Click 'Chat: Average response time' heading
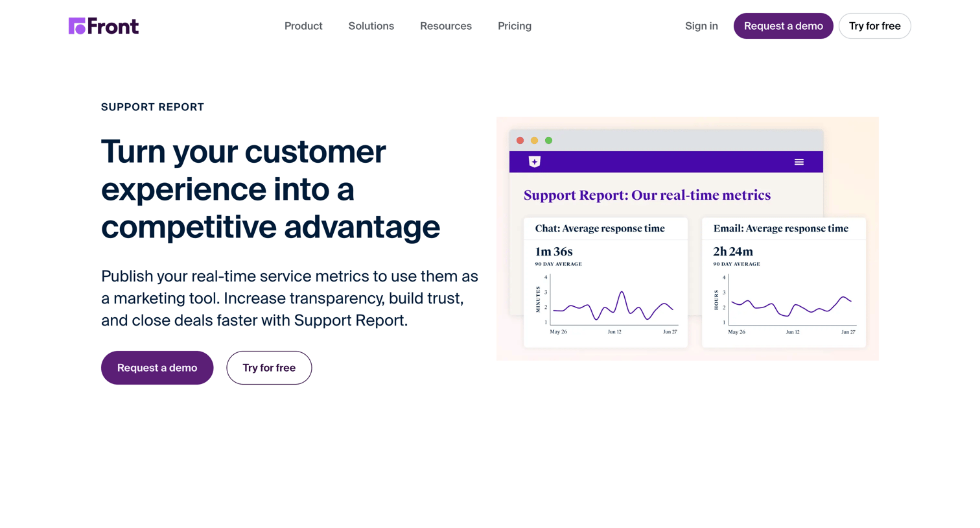The image size is (980, 528). 600,228
